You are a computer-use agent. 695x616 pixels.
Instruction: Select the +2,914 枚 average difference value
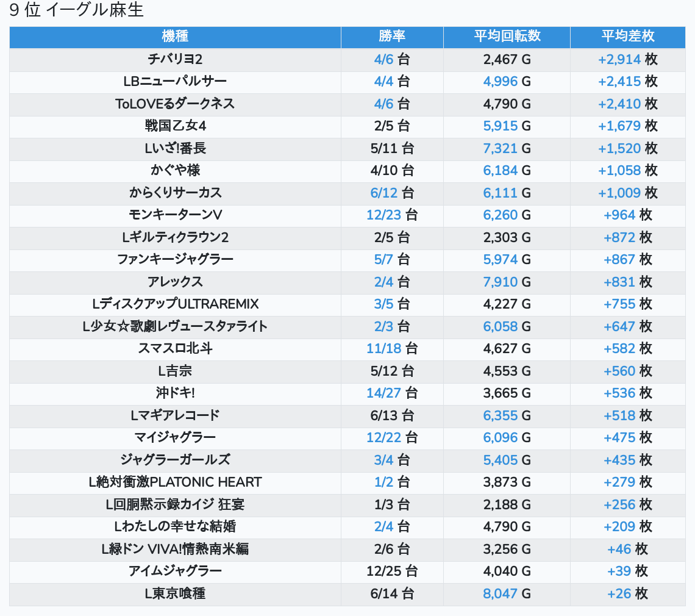(x=627, y=59)
